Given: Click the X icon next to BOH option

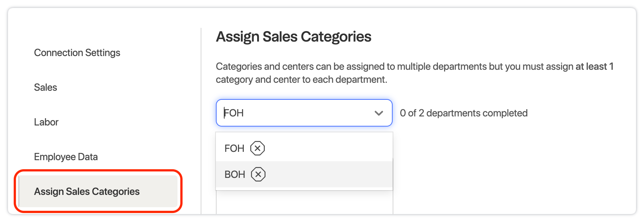Looking at the screenshot, I should pos(258,174).
